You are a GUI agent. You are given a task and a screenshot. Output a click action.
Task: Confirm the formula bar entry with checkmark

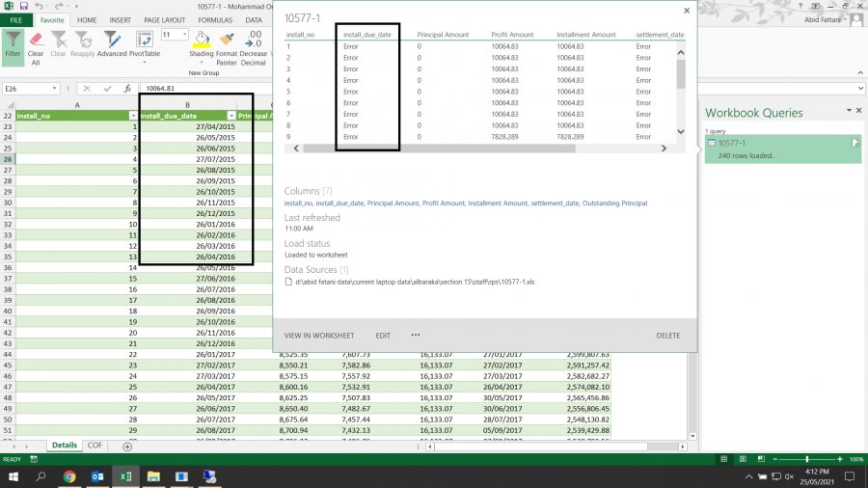click(107, 88)
